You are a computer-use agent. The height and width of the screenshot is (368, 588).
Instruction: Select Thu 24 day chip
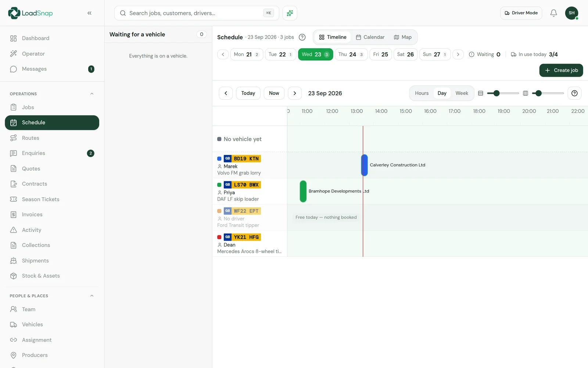tap(351, 54)
